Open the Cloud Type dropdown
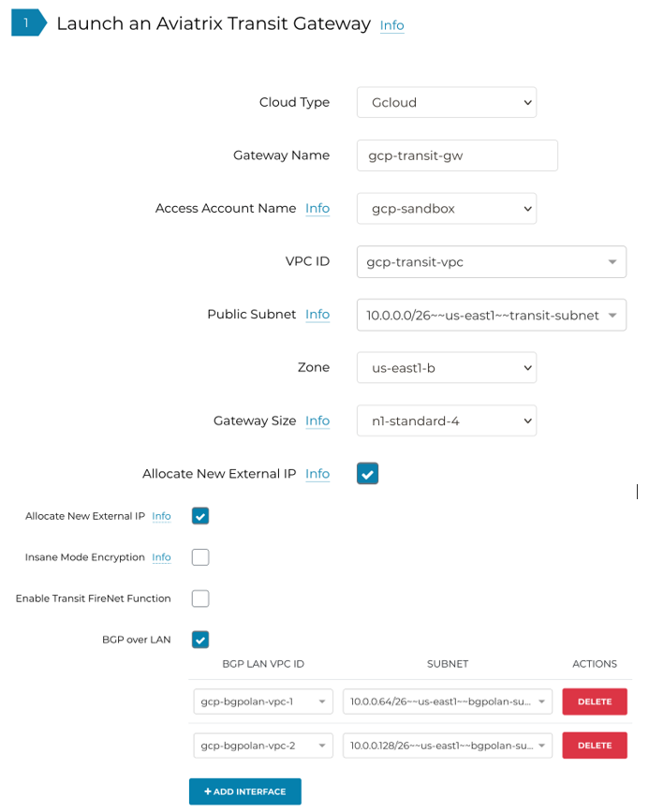The width and height of the screenshot is (649, 812). pyautogui.click(x=446, y=102)
